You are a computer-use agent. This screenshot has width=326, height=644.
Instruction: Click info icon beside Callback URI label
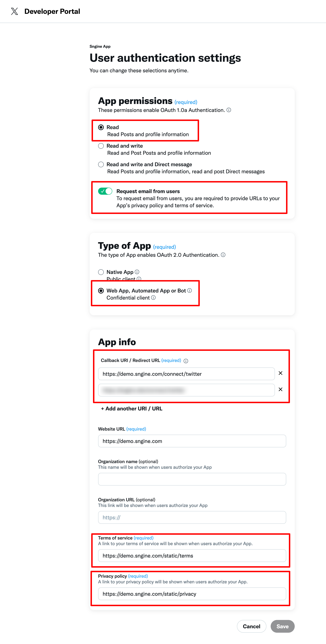[x=186, y=361]
